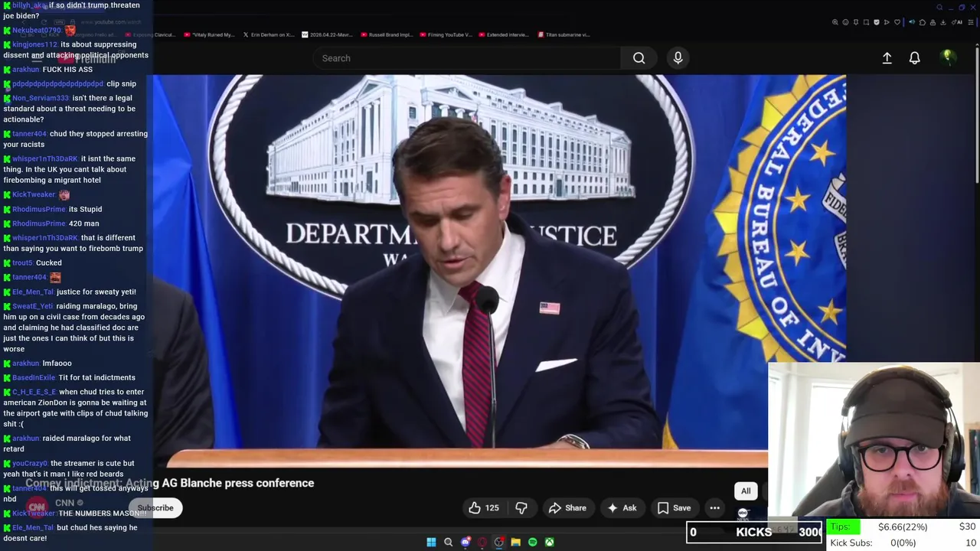Subscribe to the CNN channel

[x=155, y=508]
